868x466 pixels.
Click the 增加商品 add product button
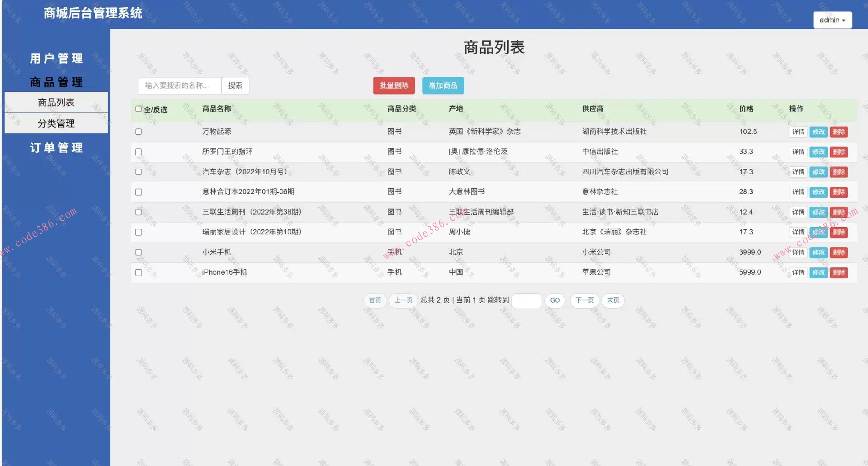(443, 86)
